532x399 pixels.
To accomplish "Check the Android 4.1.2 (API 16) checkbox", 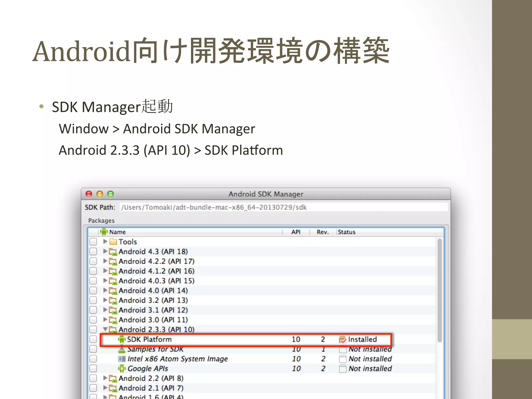I will point(93,271).
